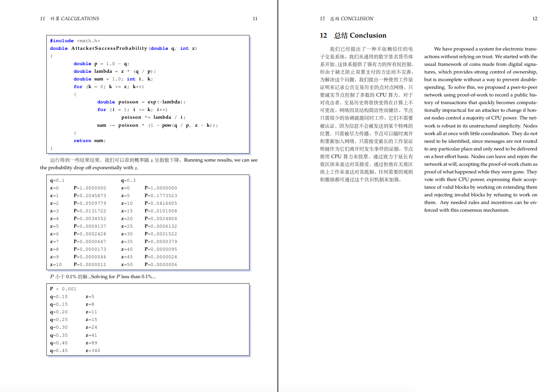Click the value 'P=0.0000012'

90,265
